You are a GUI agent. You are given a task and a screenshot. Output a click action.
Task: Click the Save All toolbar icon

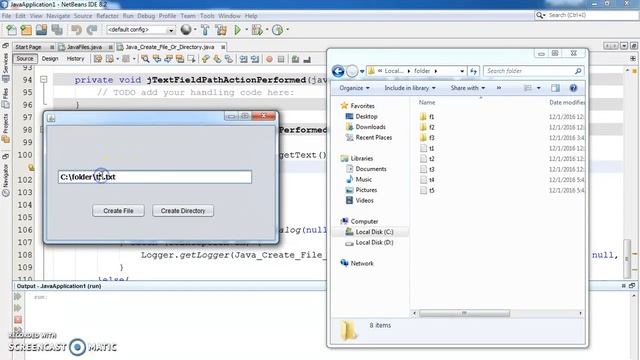click(x=57, y=30)
